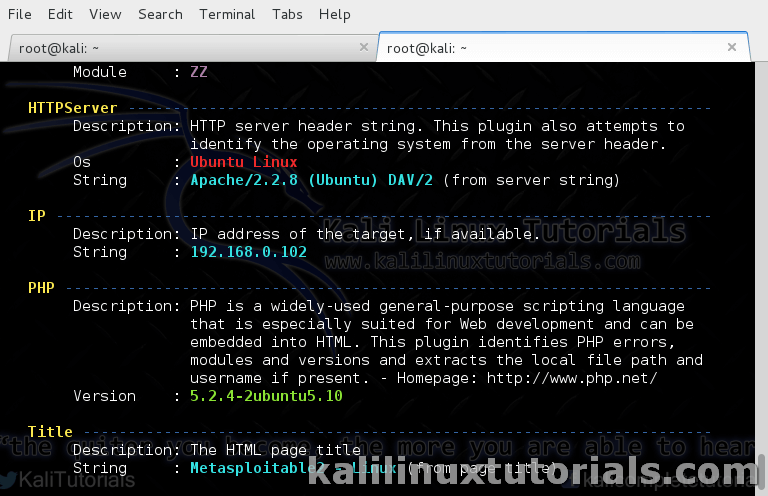This screenshot has width=768, height=496.
Task: Open the Search menu
Action: (x=160, y=14)
